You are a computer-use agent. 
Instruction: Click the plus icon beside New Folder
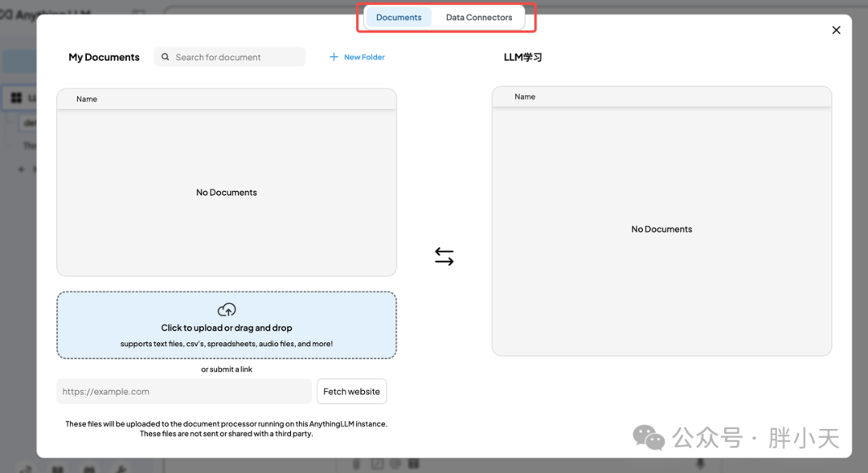[334, 57]
